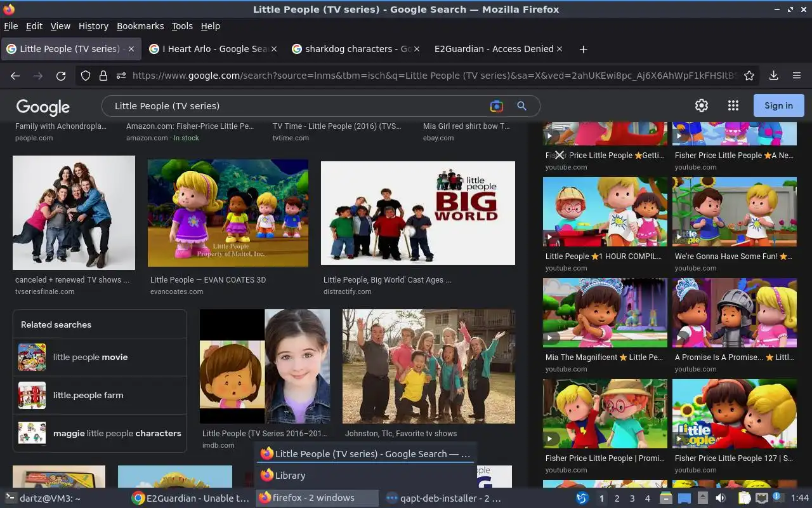Select the Little People window in taskbar popup

pos(366,453)
